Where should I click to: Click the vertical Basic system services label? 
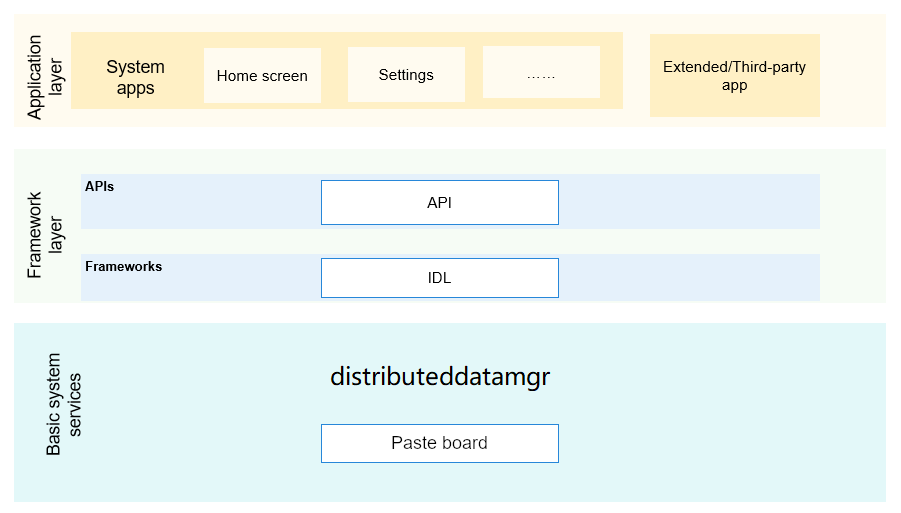coord(64,404)
